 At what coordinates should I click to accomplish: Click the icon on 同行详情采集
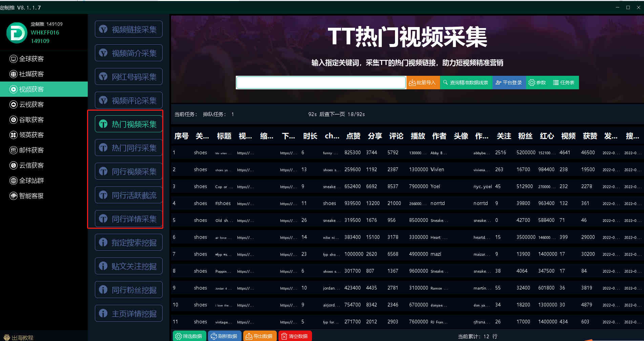pos(103,219)
